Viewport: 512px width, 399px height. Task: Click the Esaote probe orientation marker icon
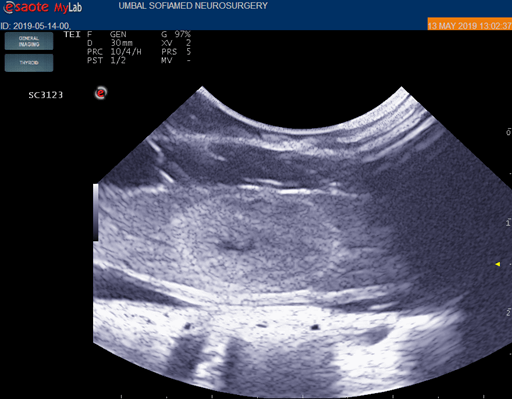click(101, 93)
